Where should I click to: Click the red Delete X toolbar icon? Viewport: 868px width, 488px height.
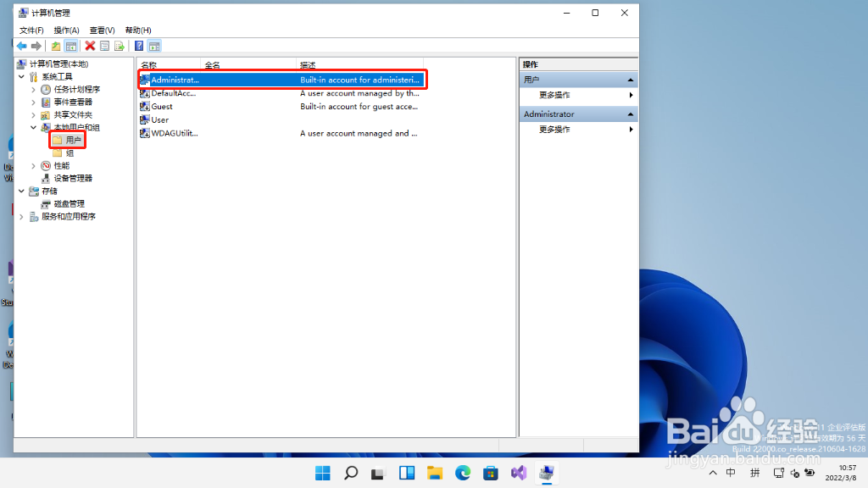point(90,46)
